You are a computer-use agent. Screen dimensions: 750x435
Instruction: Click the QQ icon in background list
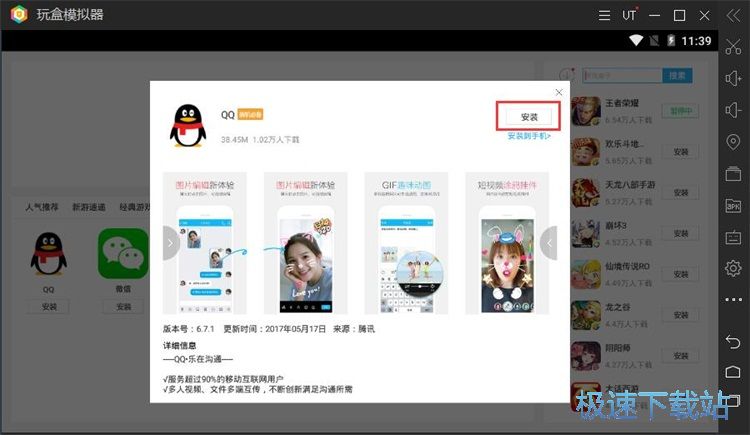click(x=48, y=254)
